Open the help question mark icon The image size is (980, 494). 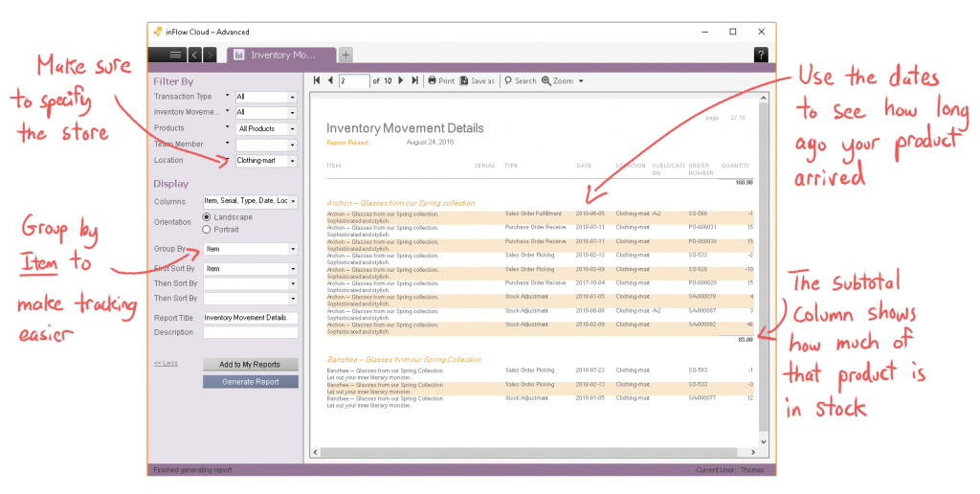761,55
